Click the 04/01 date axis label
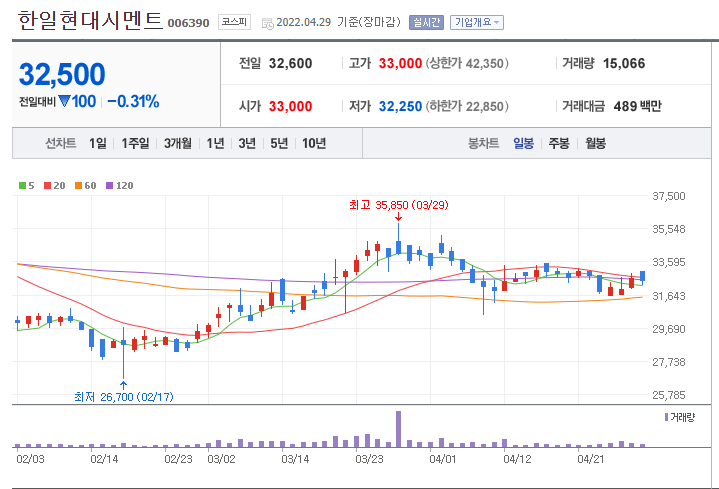Screen dimensions: 719x489 click(443, 459)
